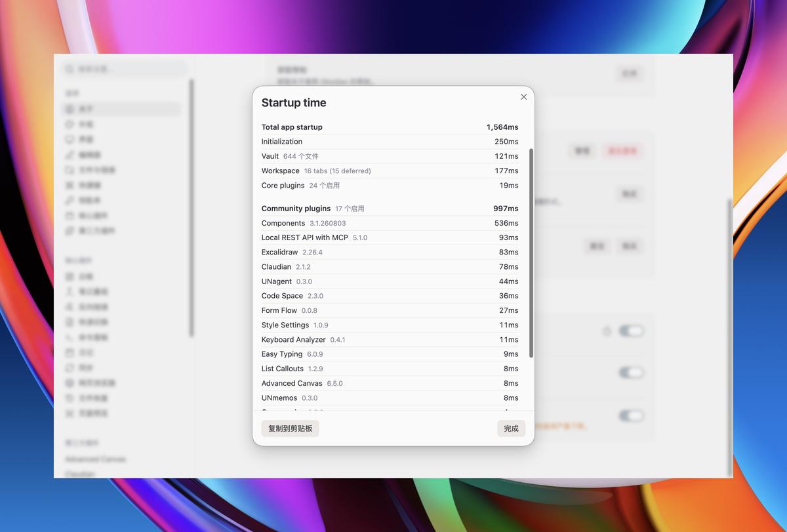Select the Code Space 2.3.0 row
The height and width of the screenshot is (532, 787).
coord(390,296)
